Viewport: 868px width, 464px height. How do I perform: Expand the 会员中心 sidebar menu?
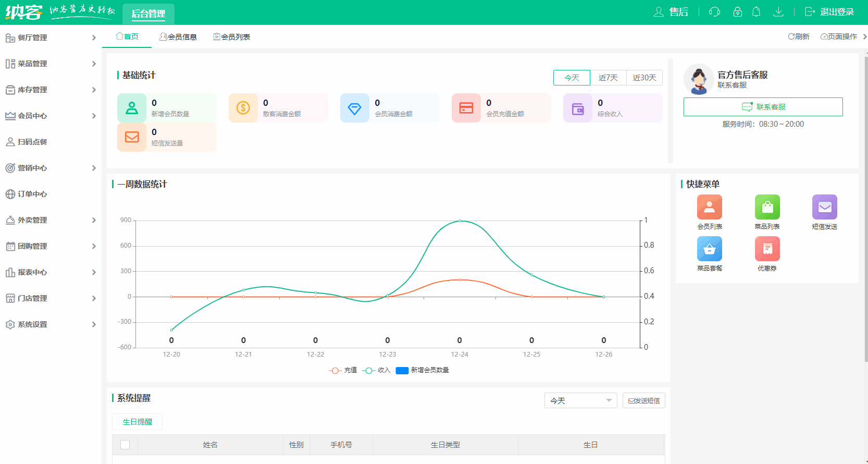click(x=51, y=116)
